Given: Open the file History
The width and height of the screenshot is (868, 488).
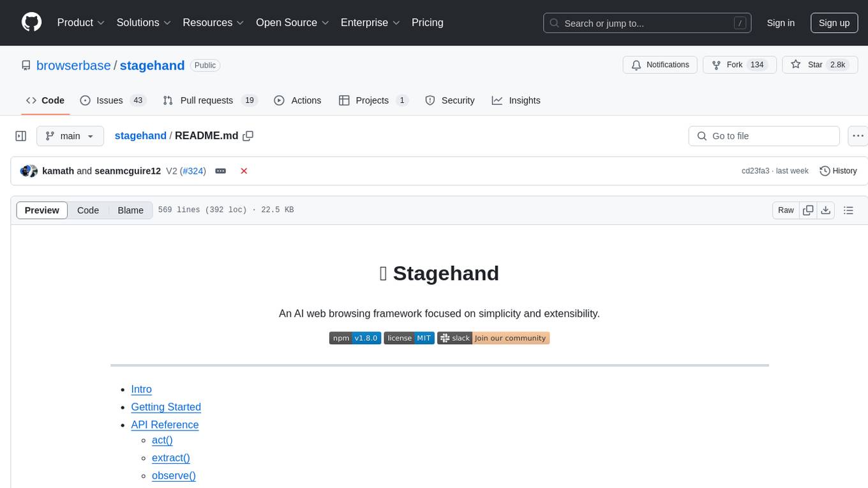Looking at the screenshot, I should tap(838, 171).
